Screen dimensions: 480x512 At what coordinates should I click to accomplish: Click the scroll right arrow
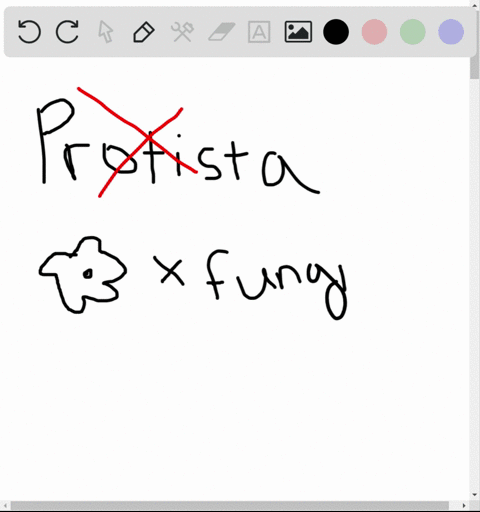pyautogui.click(x=464, y=506)
